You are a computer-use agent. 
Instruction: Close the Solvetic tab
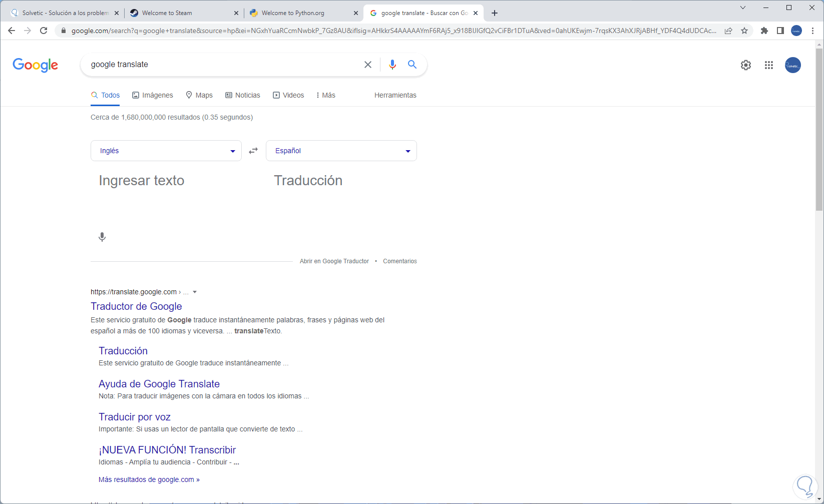pyautogui.click(x=117, y=13)
